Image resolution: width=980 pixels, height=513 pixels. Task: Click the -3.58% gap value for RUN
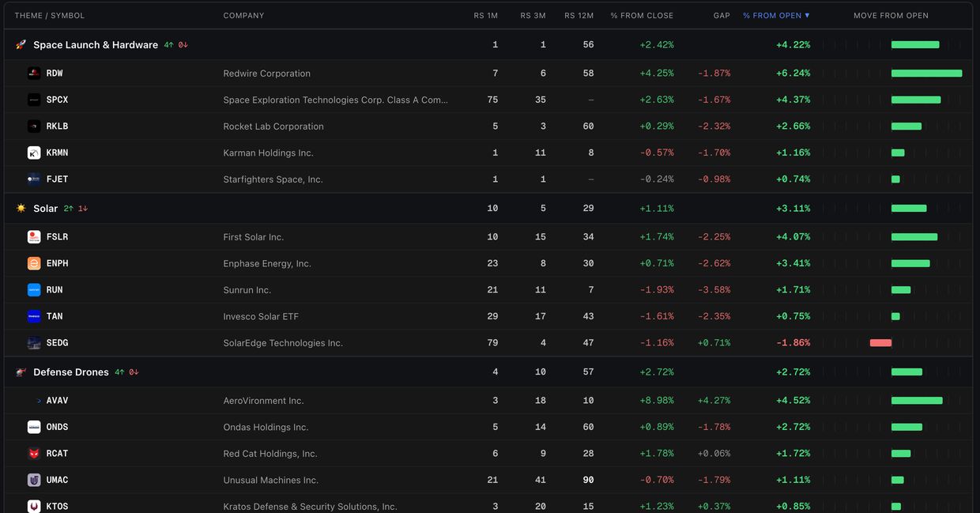pyautogui.click(x=714, y=290)
